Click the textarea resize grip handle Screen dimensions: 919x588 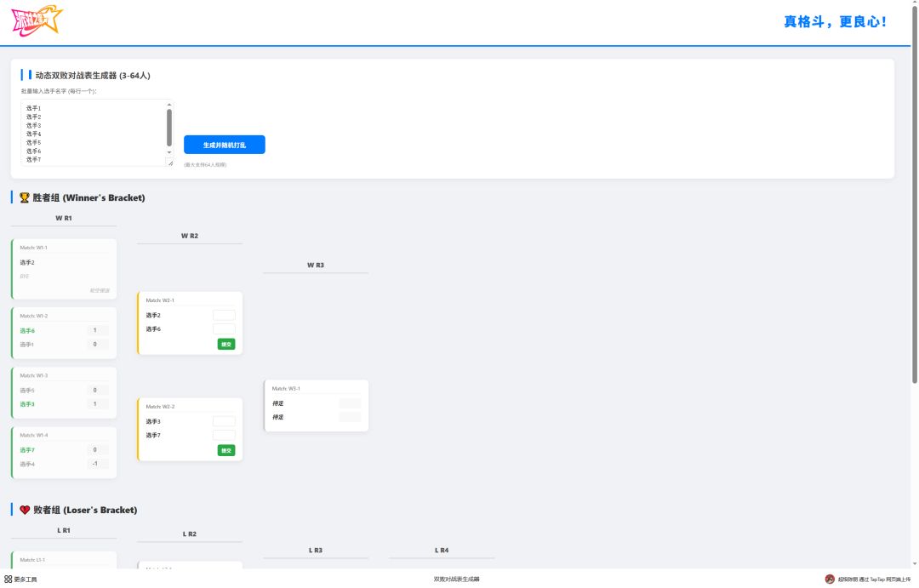(170, 163)
